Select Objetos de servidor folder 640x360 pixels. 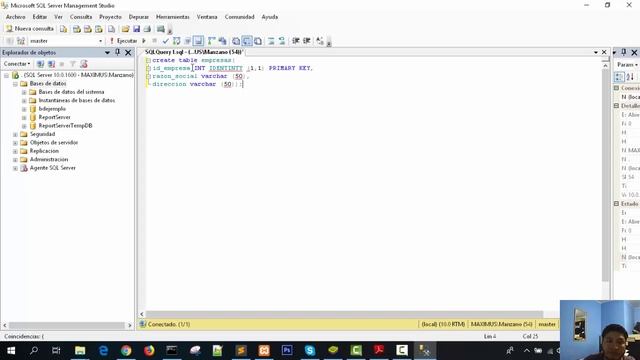click(53, 142)
